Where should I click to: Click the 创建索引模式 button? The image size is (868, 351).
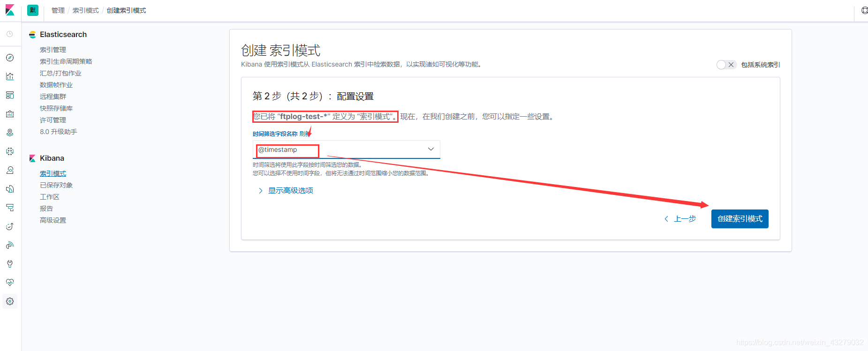tap(740, 219)
